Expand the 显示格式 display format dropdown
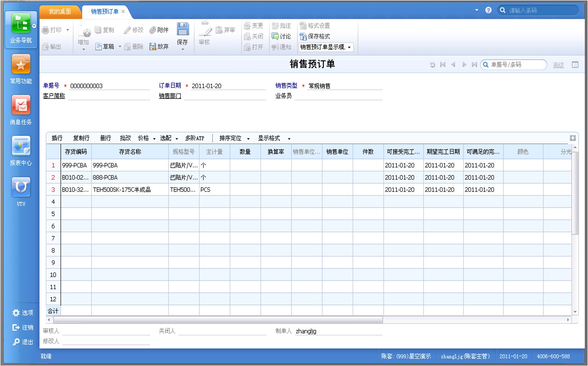The width and height of the screenshot is (588, 366). 289,138
